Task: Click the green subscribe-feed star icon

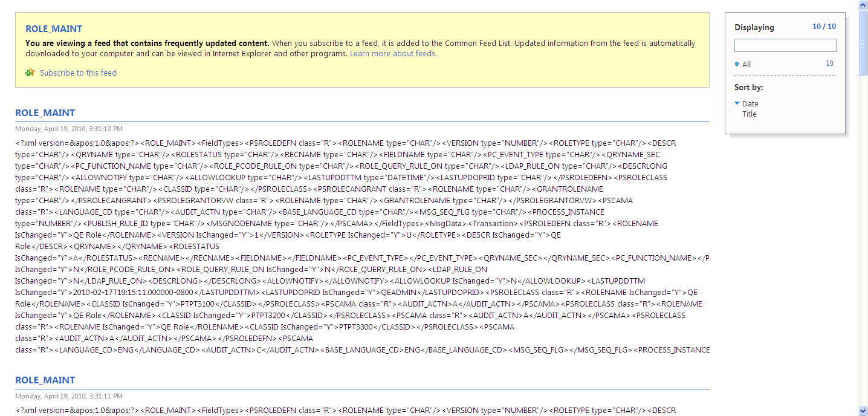Action: tap(30, 73)
